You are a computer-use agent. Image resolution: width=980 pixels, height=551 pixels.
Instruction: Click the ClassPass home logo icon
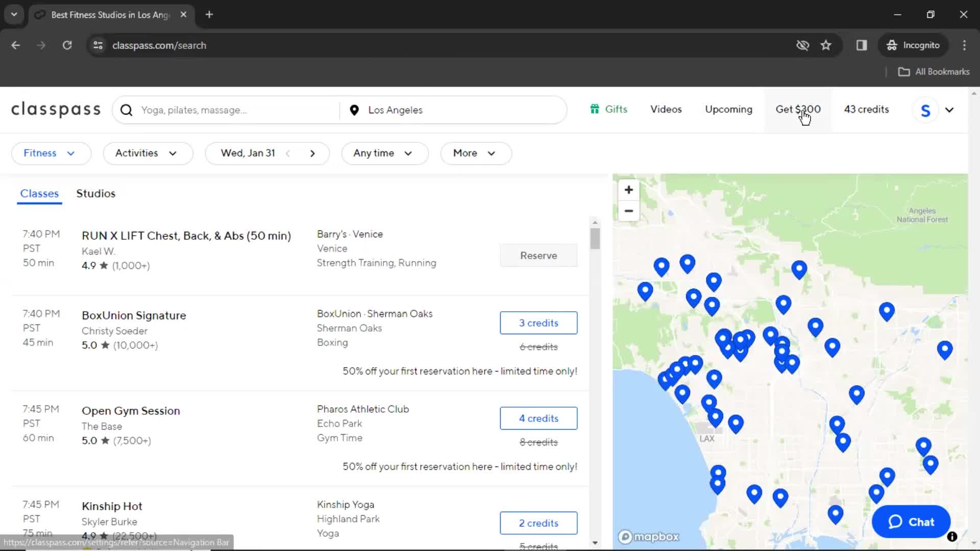(56, 110)
